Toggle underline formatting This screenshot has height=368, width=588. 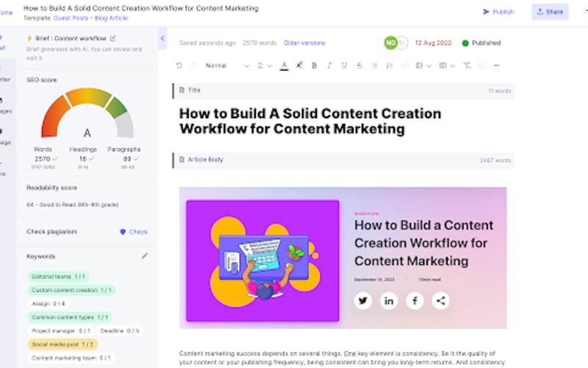pos(344,66)
